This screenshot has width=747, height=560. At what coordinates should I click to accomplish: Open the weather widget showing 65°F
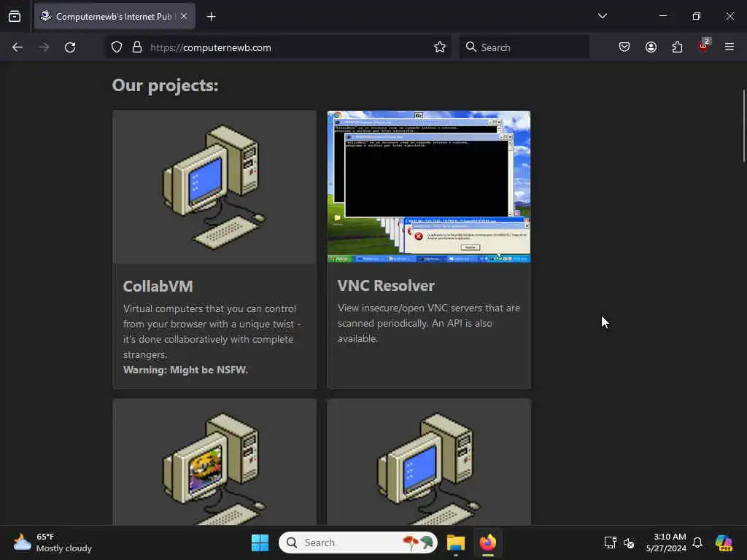[x=53, y=542]
